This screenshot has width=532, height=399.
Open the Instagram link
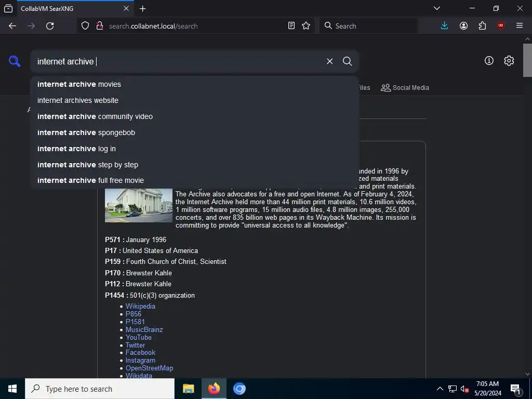pos(140,361)
